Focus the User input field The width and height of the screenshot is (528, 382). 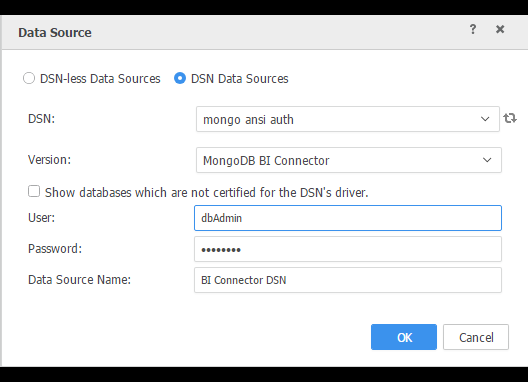pos(348,218)
